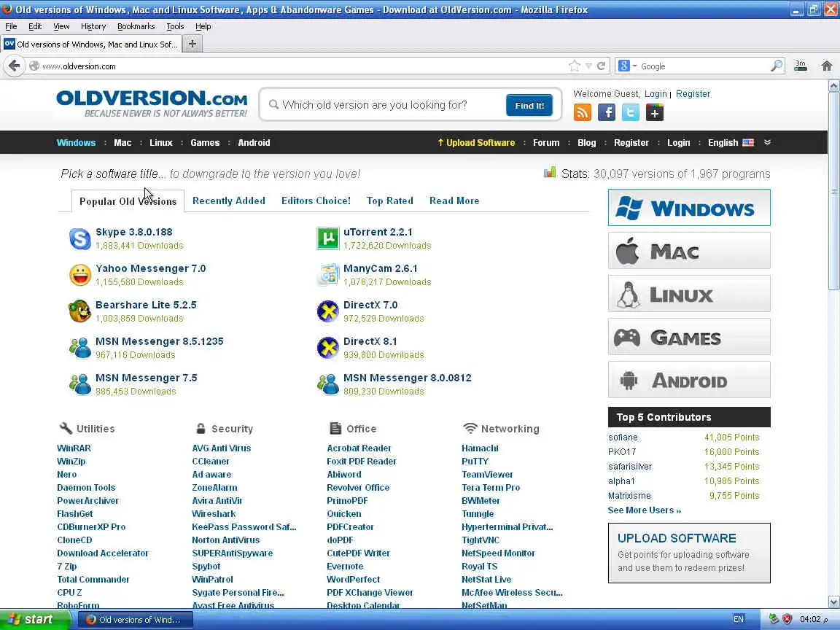The image size is (840, 630).
Task: Expand the double-chevron nav menu
Action: click(x=767, y=142)
